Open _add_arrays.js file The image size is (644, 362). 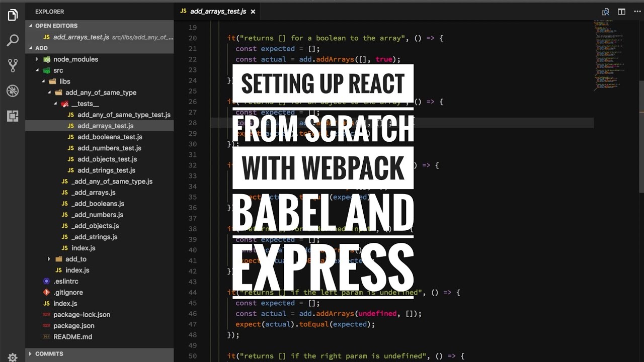[x=100, y=193]
